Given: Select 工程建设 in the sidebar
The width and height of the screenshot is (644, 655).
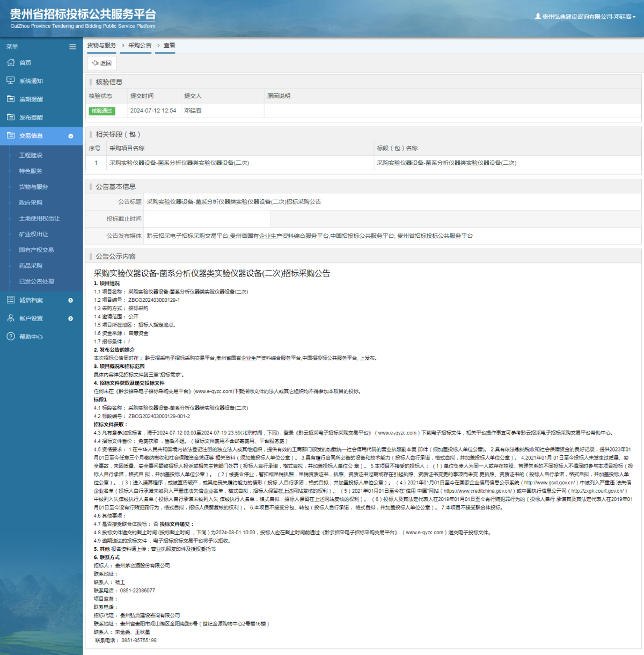Looking at the screenshot, I should click(31, 155).
